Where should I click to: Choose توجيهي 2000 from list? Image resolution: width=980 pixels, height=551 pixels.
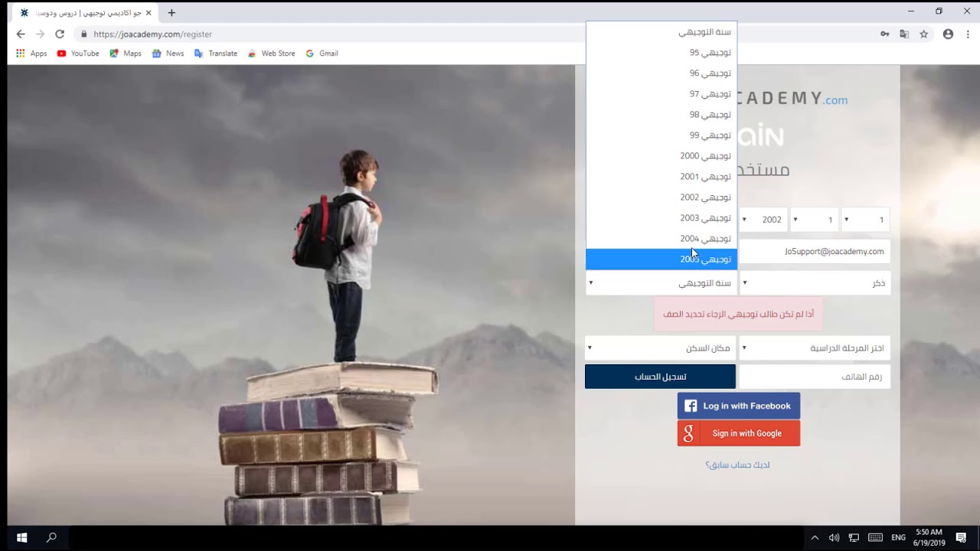pyautogui.click(x=661, y=156)
